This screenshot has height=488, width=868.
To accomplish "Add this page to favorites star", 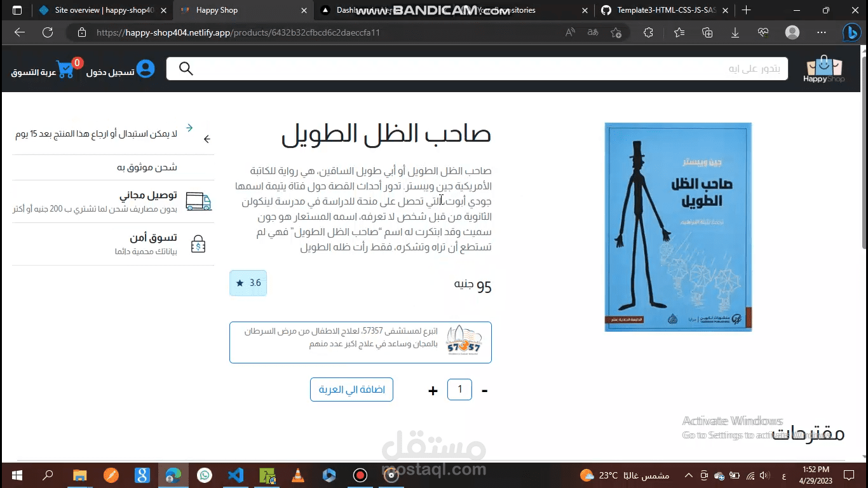I will 615,32.
